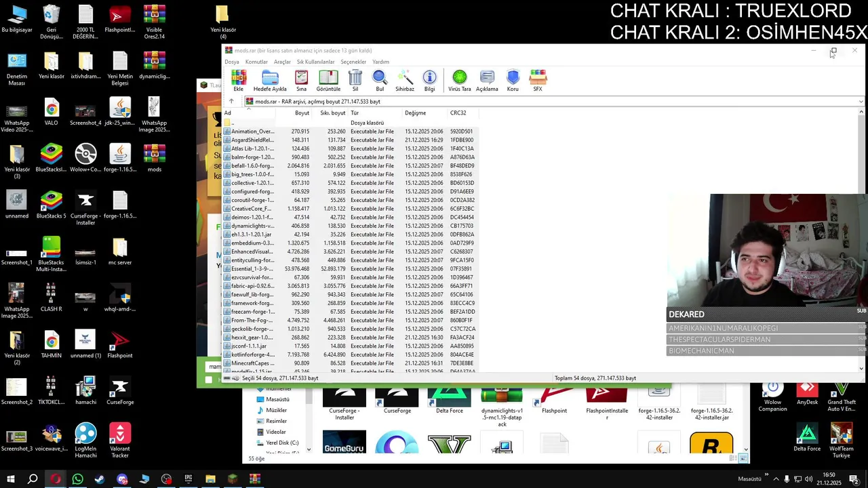Select the AnyDesk desktop icon
This screenshot has height=488, width=868.
(x=807, y=394)
